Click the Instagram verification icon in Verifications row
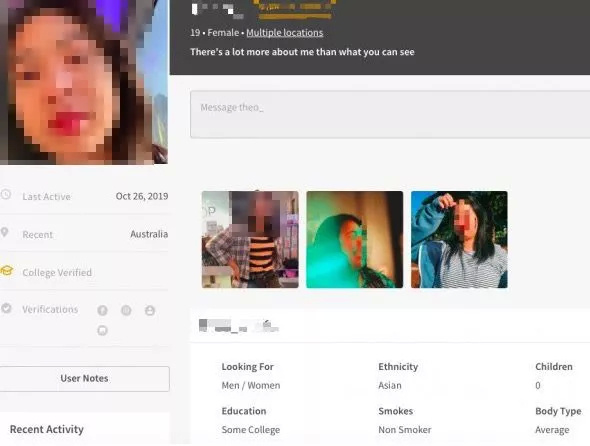The width and height of the screenshot is (590, 446). (x=126, y=310)
